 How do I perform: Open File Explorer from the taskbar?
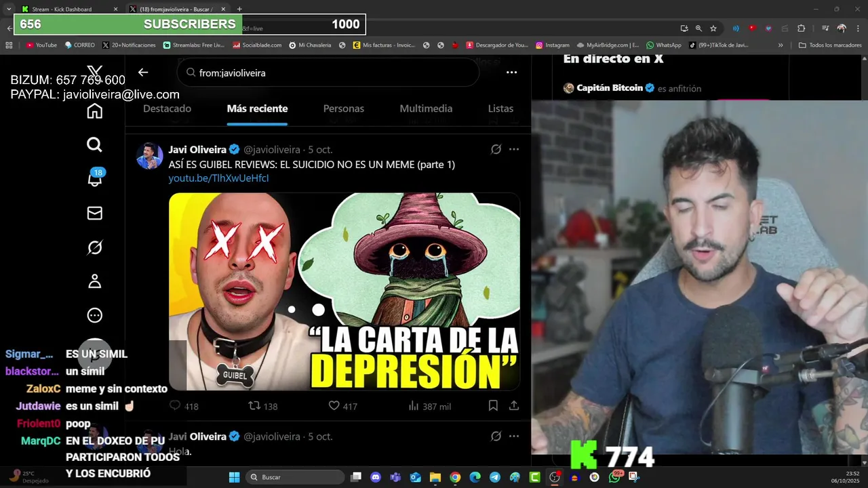(435, 477)
